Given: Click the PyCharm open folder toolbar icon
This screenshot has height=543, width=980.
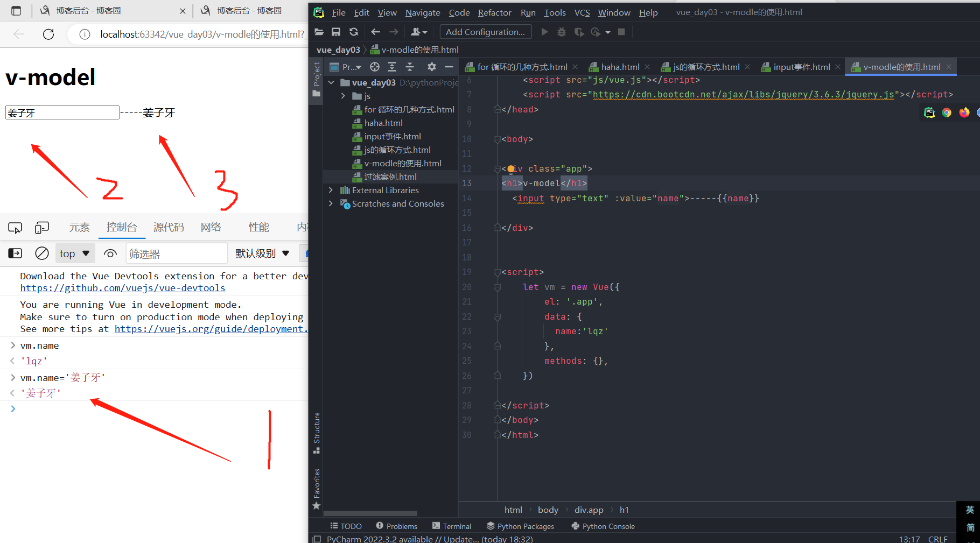Looking at the screenshot, I should point(319,32).
